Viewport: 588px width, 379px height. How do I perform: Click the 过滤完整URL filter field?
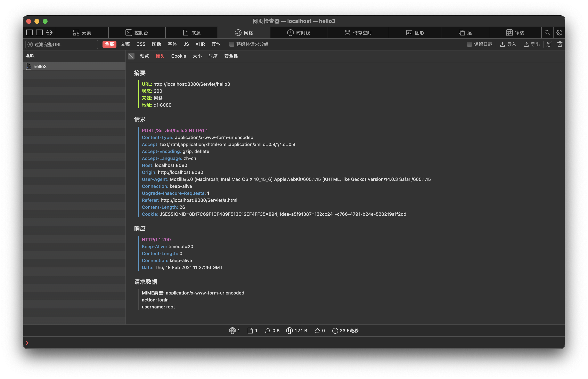pos(64,44)
